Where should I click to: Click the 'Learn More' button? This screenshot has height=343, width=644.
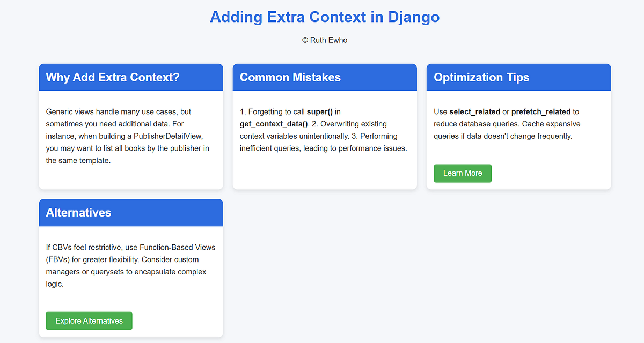point(462,173)
